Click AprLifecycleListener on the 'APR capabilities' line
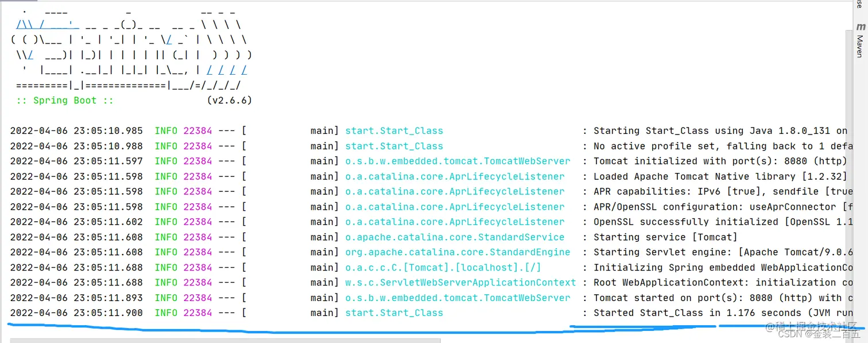The height and width of the screenshot is (343, 868). [x=455, y=191]
